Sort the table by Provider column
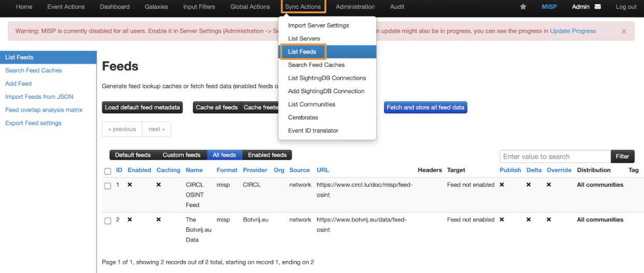Image resolution: width=644 pixels, height=273 pixels. 255,170
